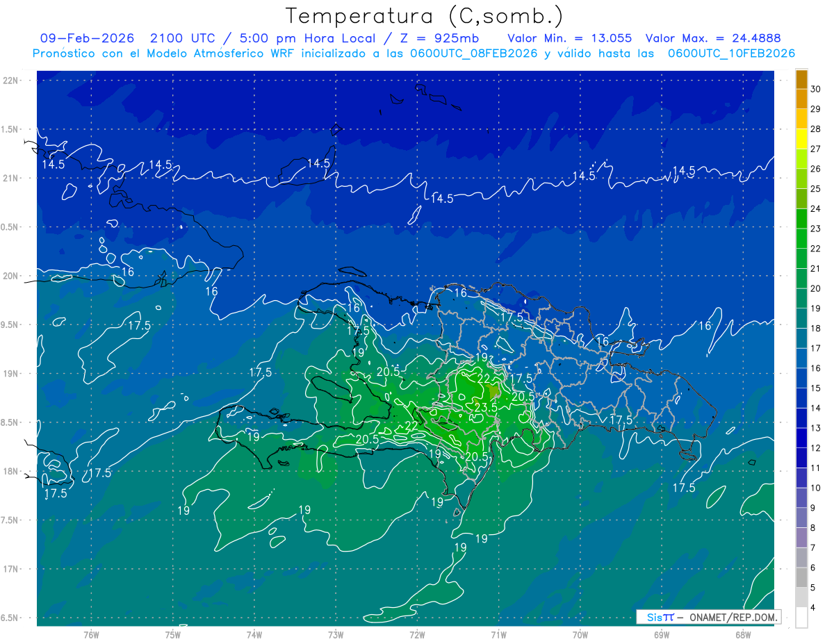Click the "75W" longitude axis label
This screenshot has height=644, width=834.
click(173, 635)
